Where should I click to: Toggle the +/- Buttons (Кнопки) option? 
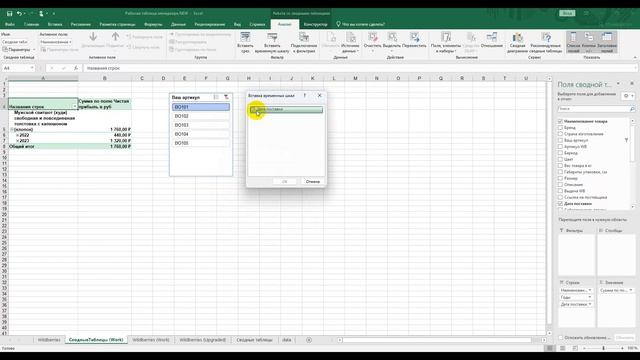point(589,42)
